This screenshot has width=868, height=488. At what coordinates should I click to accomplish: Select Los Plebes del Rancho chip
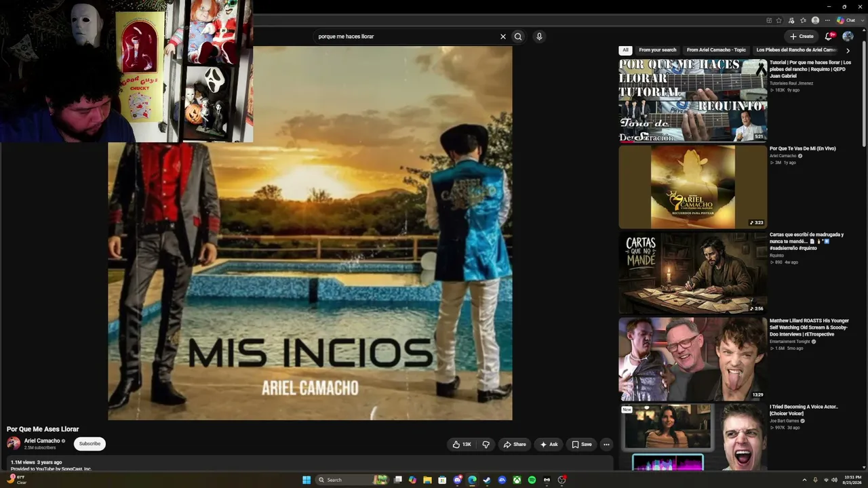pyautogui.click(x=797, y=50)
